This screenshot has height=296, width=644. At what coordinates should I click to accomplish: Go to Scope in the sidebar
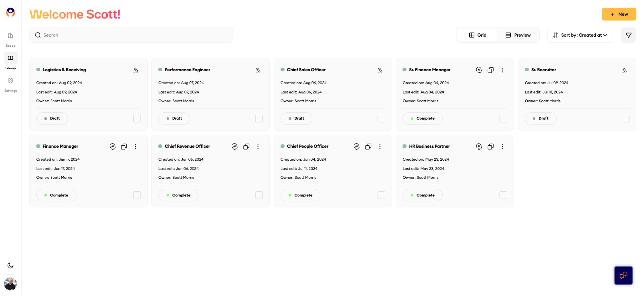click(x=10, y=39)
